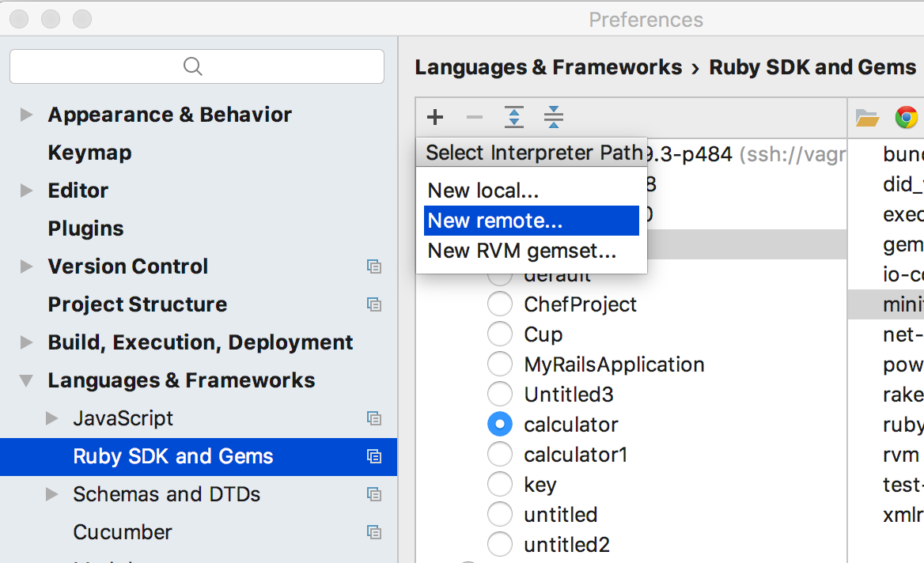Select the MyRailsApplication radio button
924x563 pixels.
point(500,365)
